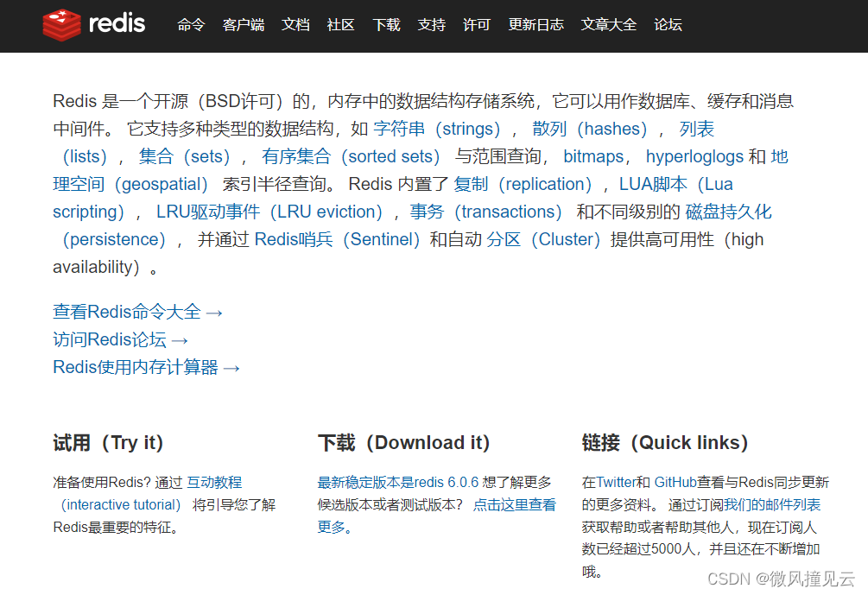868x595 pixels.
Task: Select the 社区 navigation item
Action: click(x=341, y=25)
